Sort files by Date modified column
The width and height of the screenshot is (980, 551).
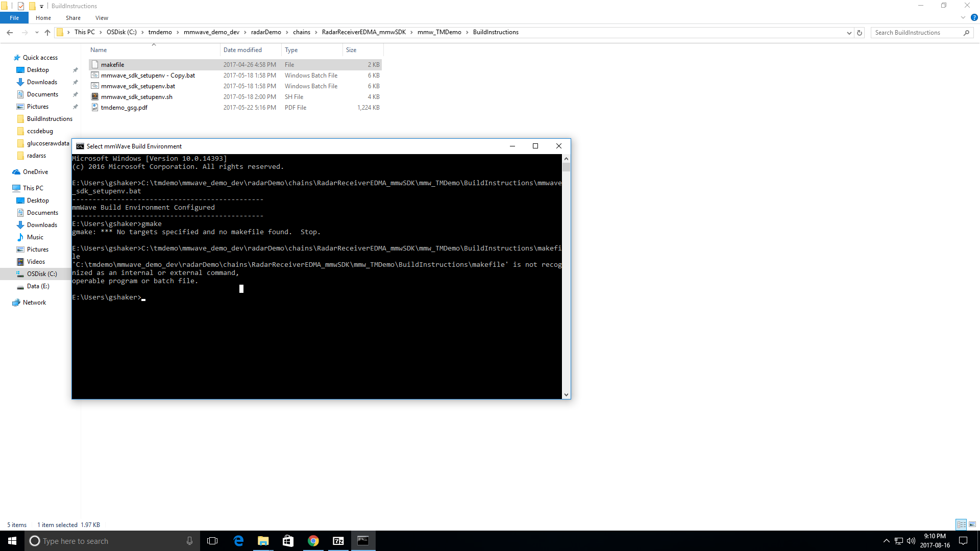coord(251,50)
